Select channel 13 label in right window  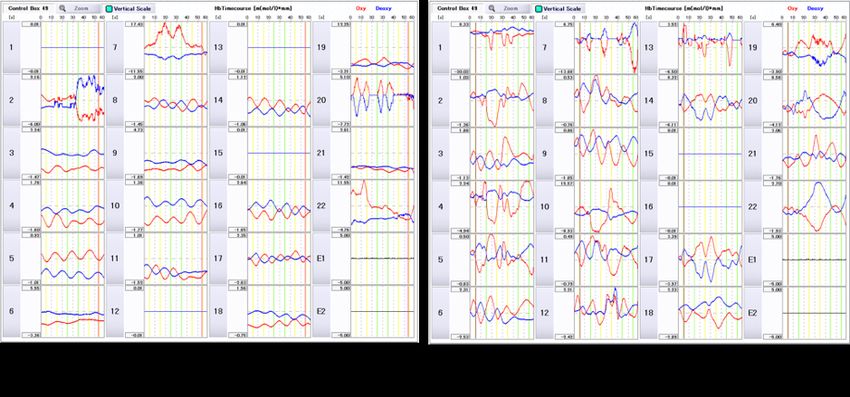pos(648,48)
